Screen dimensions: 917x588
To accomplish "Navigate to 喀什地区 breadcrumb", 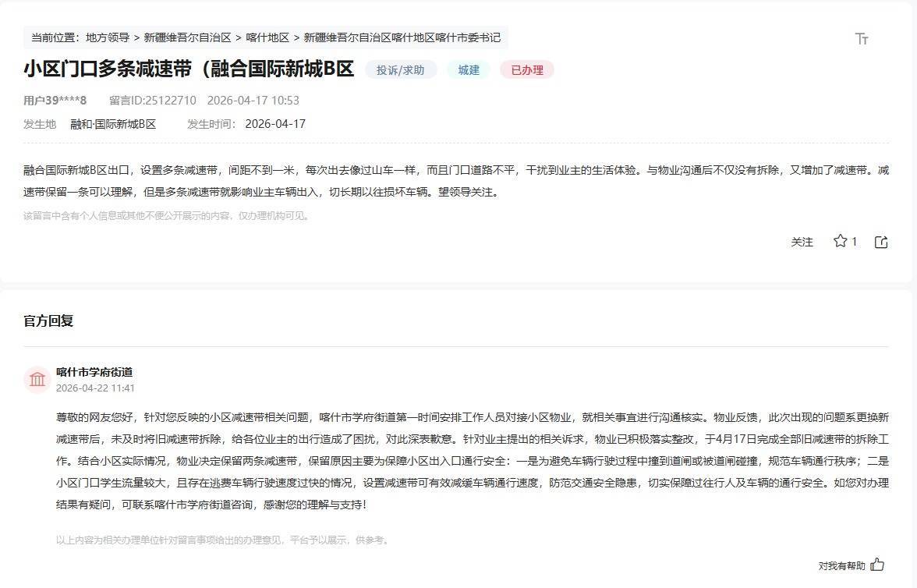I will tap(267, 37).
